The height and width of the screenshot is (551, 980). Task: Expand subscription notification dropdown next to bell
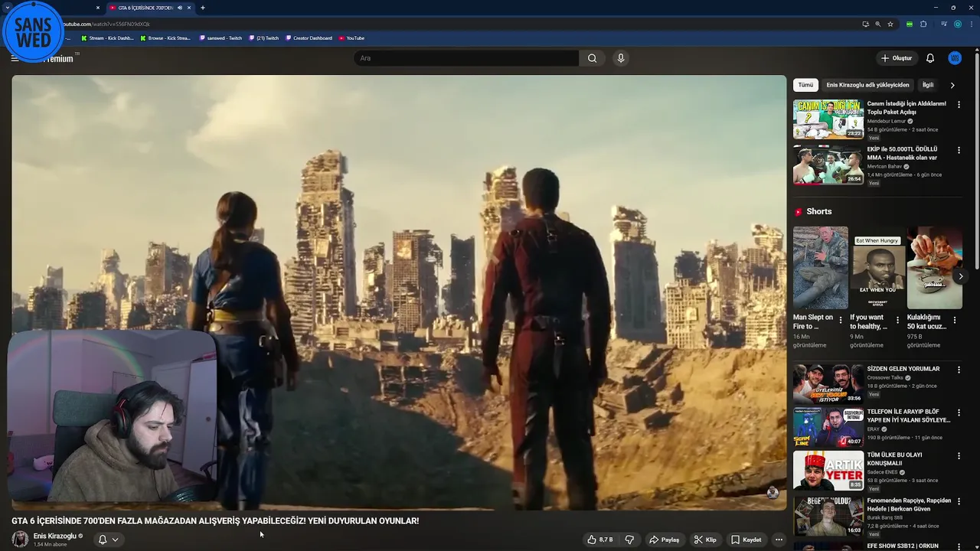pos(115,540)
